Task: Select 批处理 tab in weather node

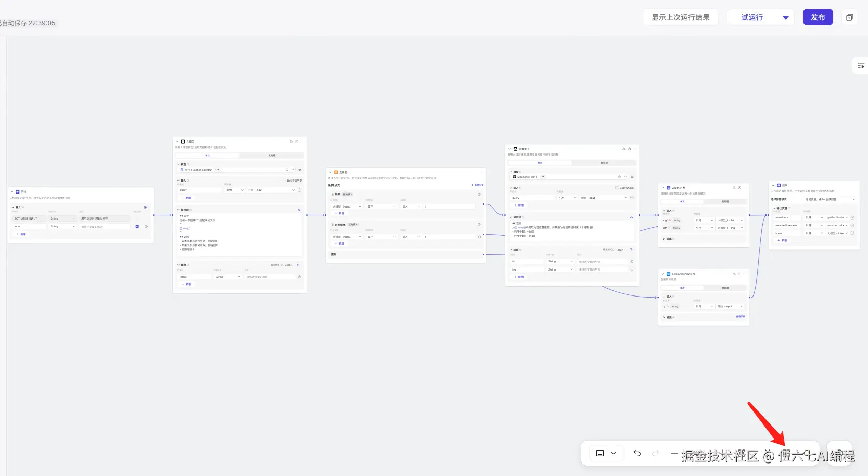Action: (725, 201)
